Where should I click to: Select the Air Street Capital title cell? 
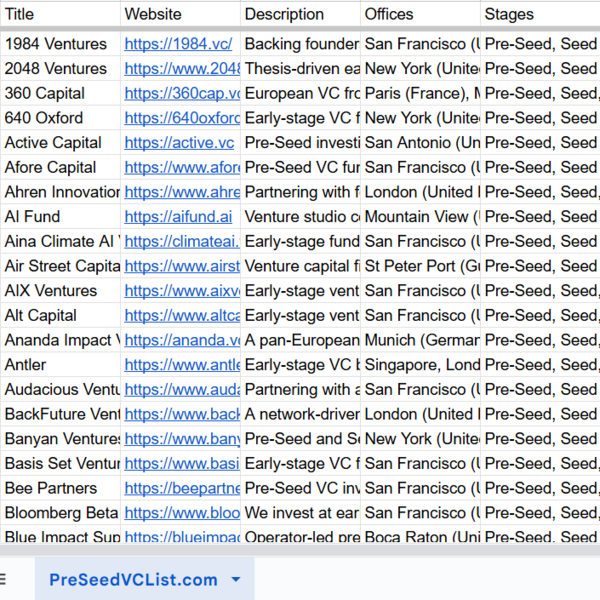click(x=60, y=266)
